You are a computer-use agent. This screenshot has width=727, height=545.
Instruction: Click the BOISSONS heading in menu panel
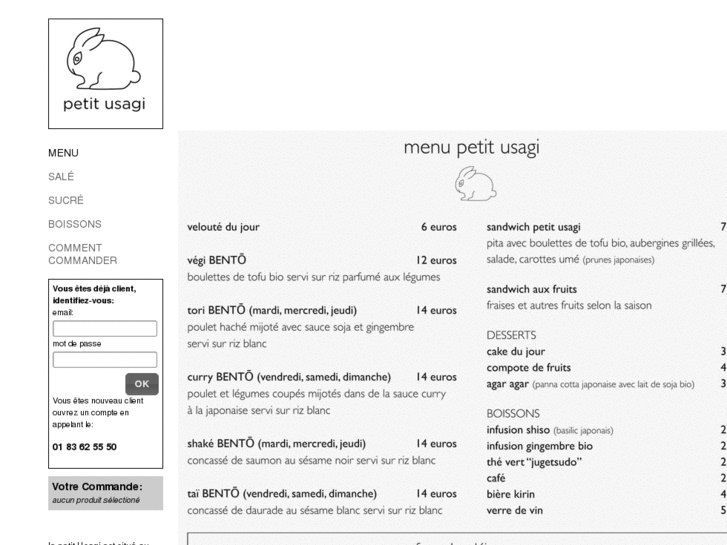click(x=513, y=413)
